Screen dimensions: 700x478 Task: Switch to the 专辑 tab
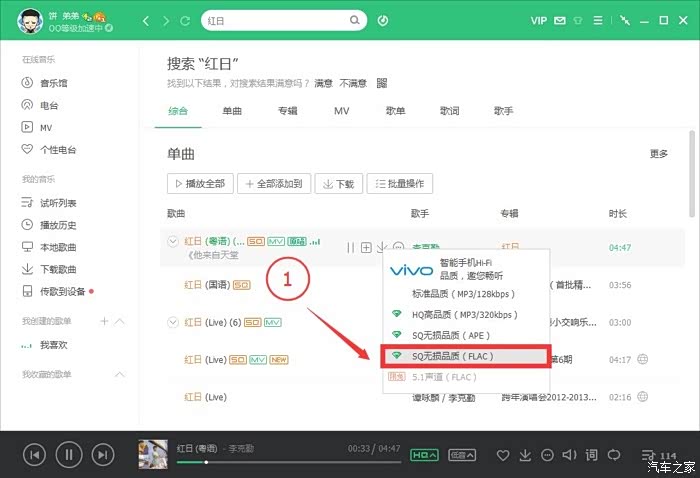coord(288,111)
